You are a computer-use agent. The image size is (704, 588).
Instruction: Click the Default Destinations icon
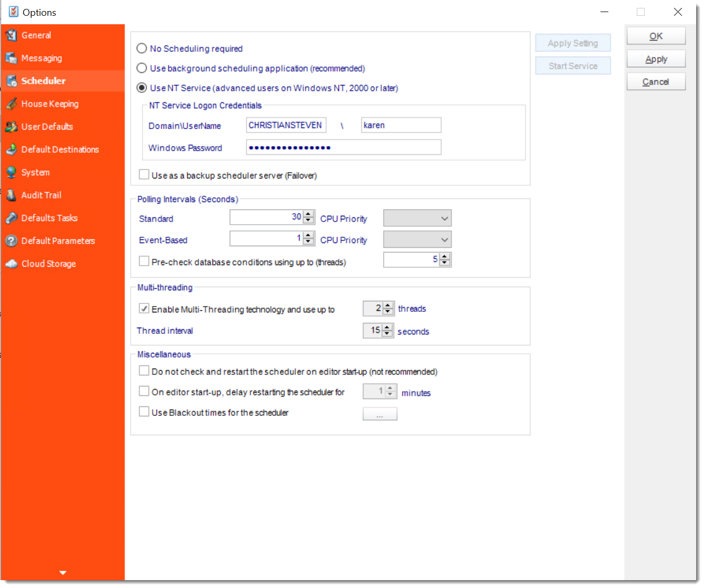click(12, 150)
